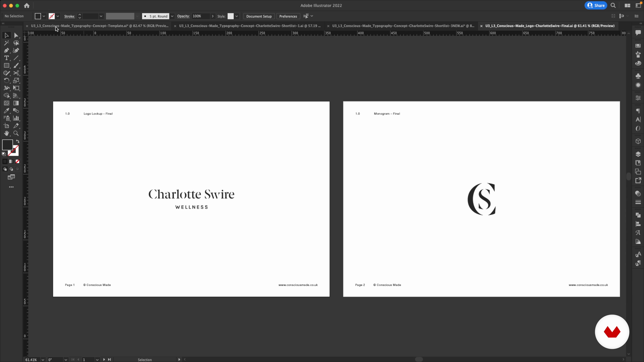Go to last artboard arrow
This screenshot has width=644, height=362.
click(x=109, y=360)
